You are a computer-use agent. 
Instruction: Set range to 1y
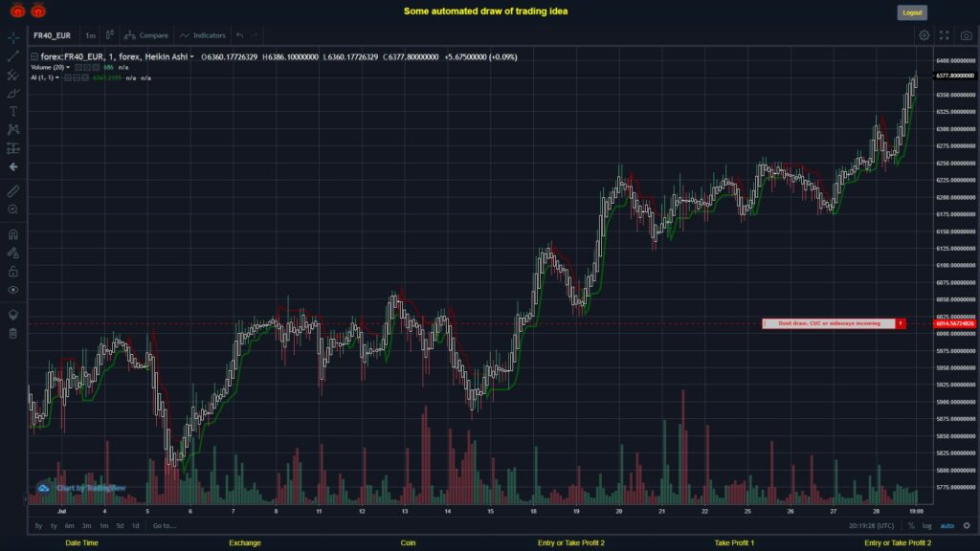[54, 526]
